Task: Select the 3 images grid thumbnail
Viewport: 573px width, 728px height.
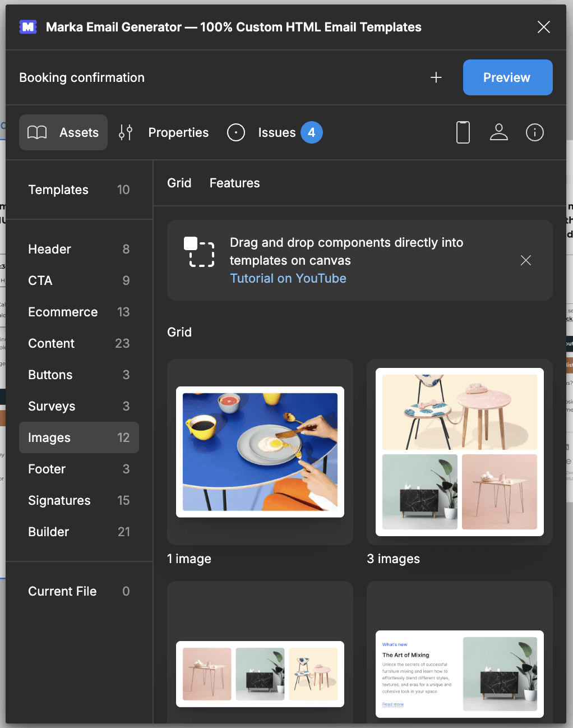Action: [x=460, y=452]
